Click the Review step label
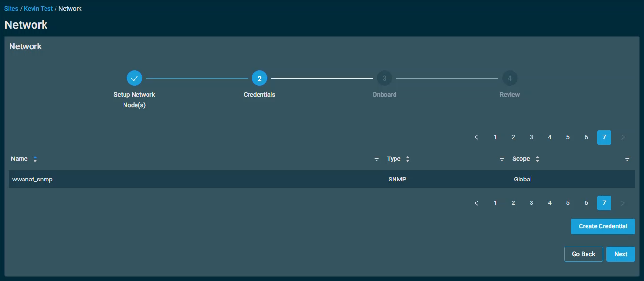 pos(509,95)
